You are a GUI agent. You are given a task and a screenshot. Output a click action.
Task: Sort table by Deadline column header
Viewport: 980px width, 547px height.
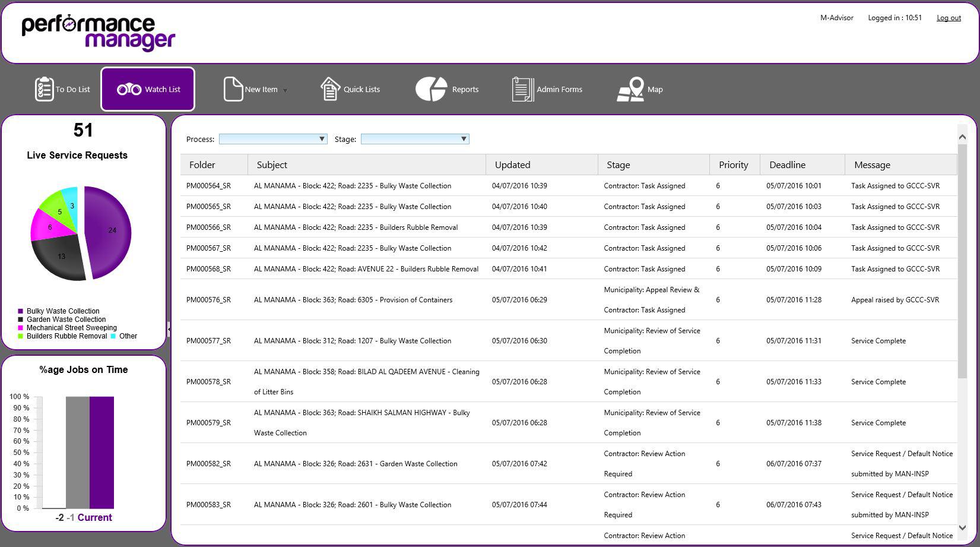point(803,165)
